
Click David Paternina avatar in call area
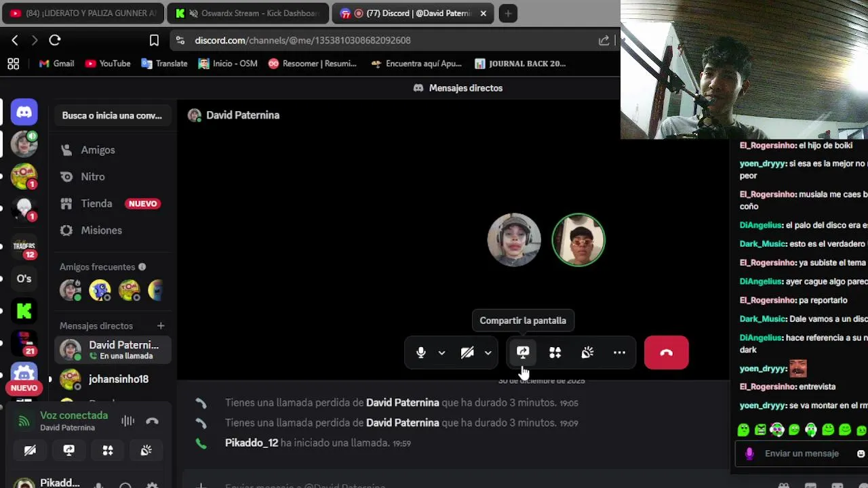pyautogui.click(x=514, y=240)
